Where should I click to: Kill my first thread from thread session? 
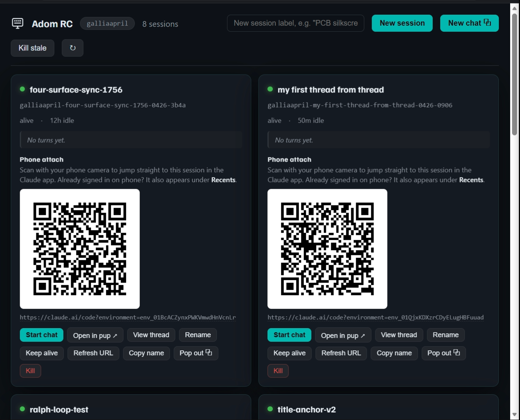point(278,371)
